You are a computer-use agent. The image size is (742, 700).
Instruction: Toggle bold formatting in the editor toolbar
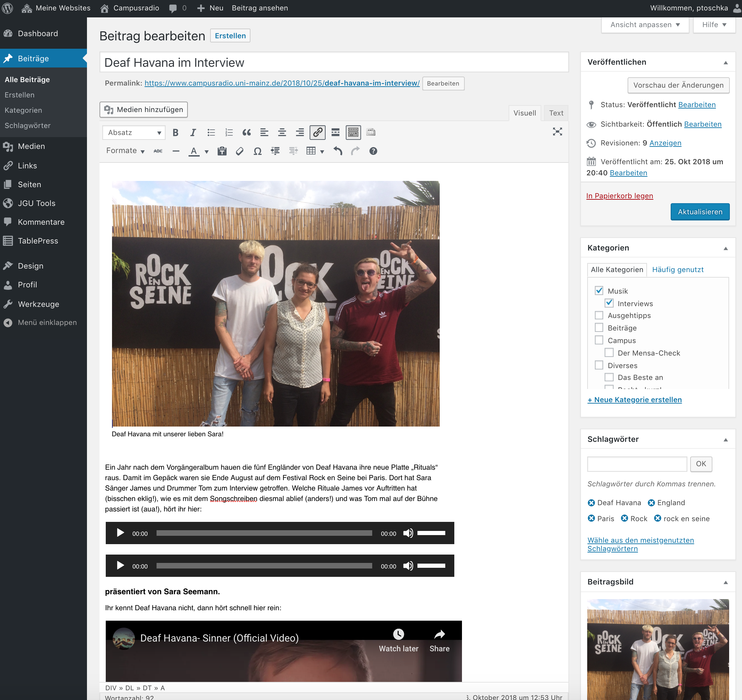tap(175, 133)
